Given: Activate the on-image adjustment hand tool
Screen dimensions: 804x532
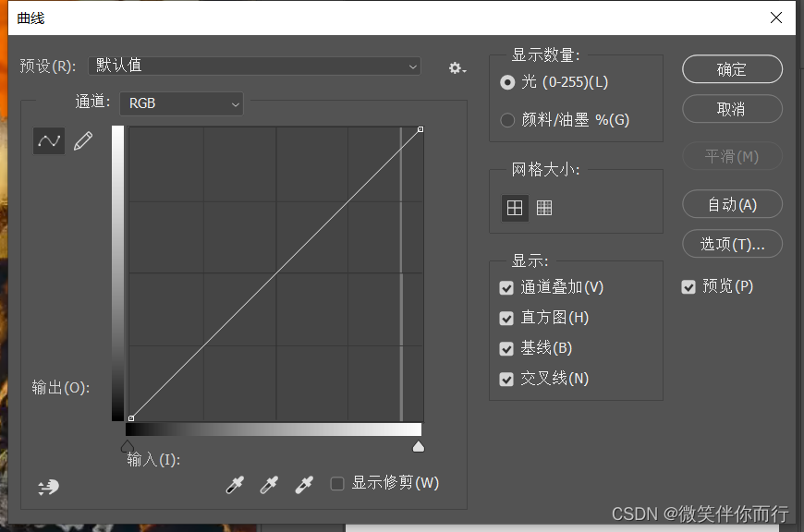Looking at the screenshot, I should pyautogui.click(x=49, y=487).
